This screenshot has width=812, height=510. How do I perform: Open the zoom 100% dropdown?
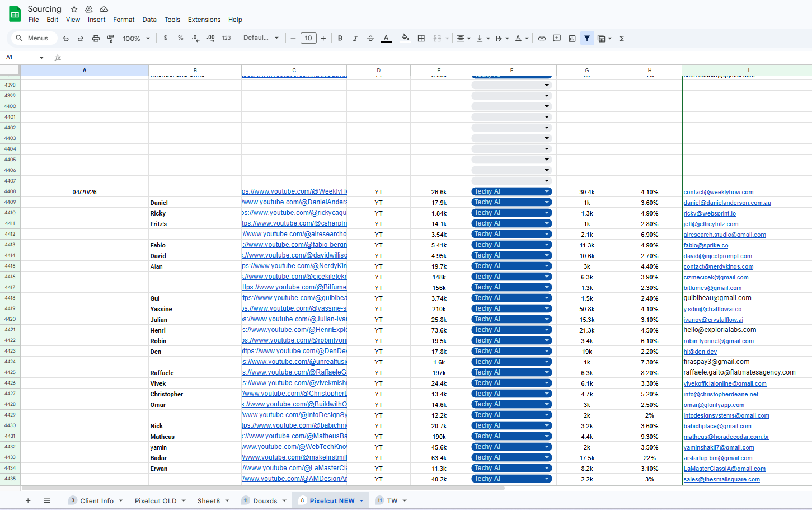coord(137,39)
